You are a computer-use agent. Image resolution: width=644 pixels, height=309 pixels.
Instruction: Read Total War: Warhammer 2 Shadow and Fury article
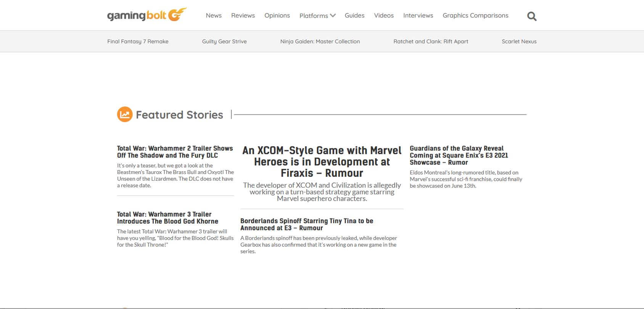(x=175, y=152)
